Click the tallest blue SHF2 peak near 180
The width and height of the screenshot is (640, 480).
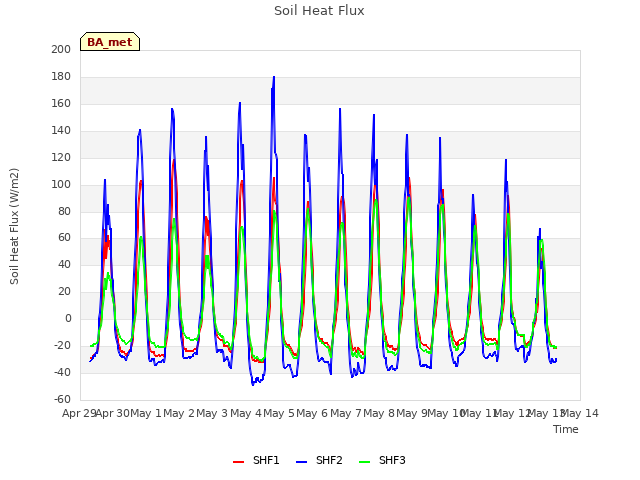tap(274, 77)
